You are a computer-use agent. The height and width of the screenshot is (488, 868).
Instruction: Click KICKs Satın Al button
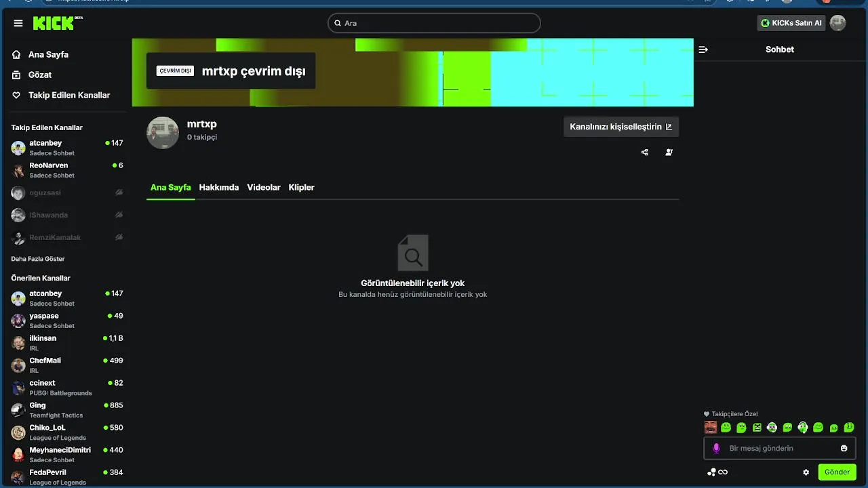tap(791, 23)
